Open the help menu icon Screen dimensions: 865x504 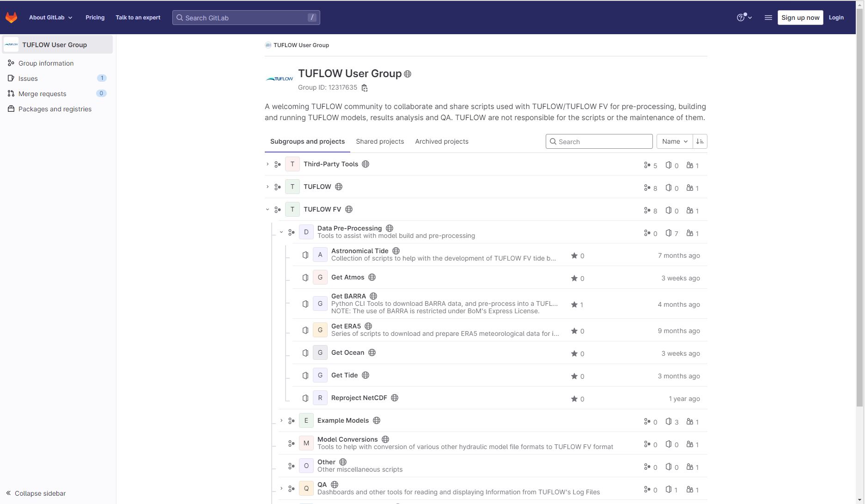tap(744, 18)
